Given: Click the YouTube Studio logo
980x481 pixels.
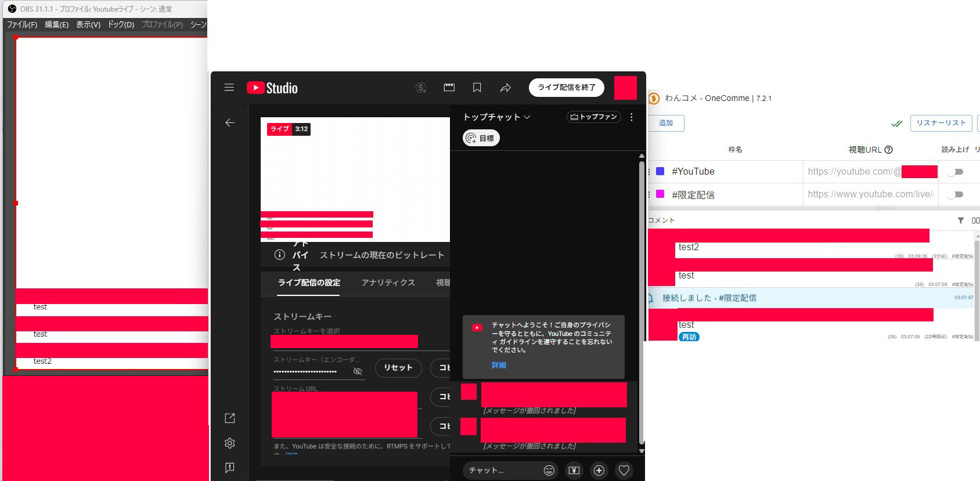Looking at the screenshot, I should click(272, 88).
